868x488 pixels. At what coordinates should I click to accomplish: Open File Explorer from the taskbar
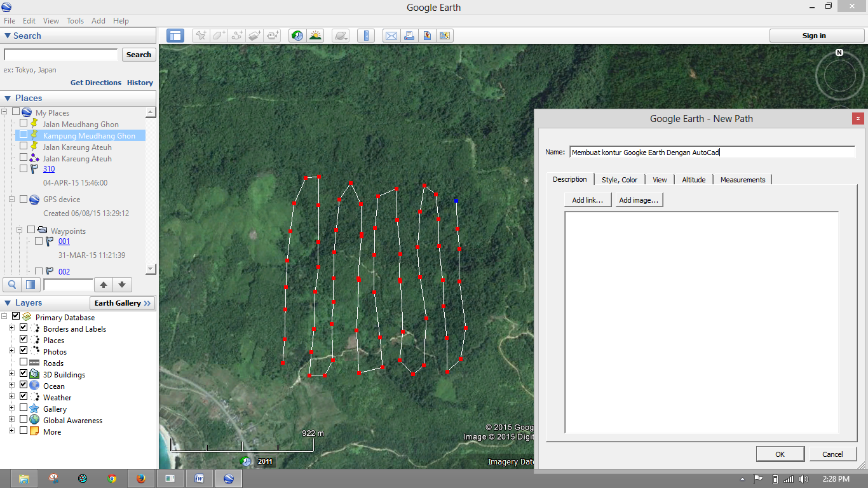pyautogui.click(x=24, y=478)
